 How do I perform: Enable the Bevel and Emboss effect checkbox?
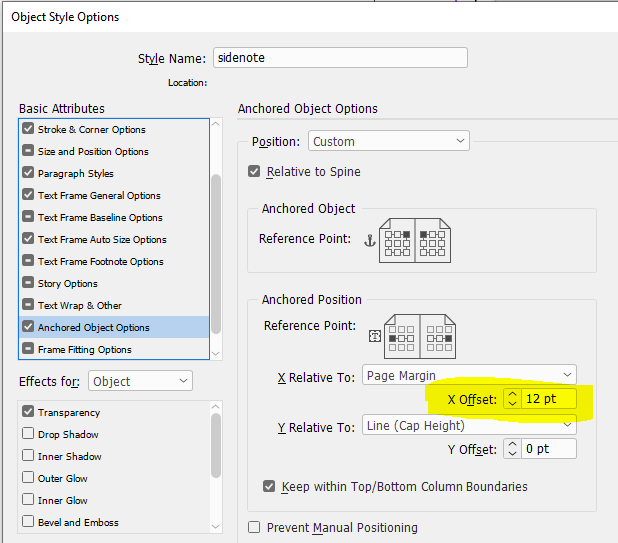coord(28,521)
